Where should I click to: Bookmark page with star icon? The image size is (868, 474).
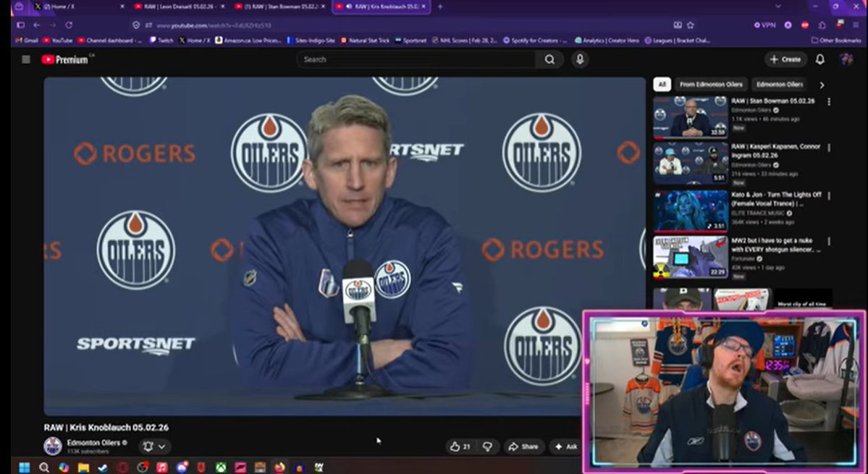691,25
